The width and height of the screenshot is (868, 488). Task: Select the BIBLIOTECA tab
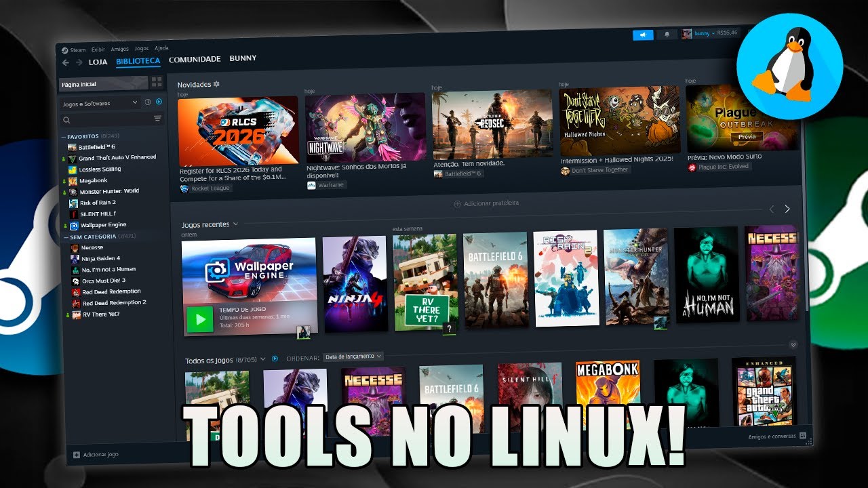coord(138,61)
